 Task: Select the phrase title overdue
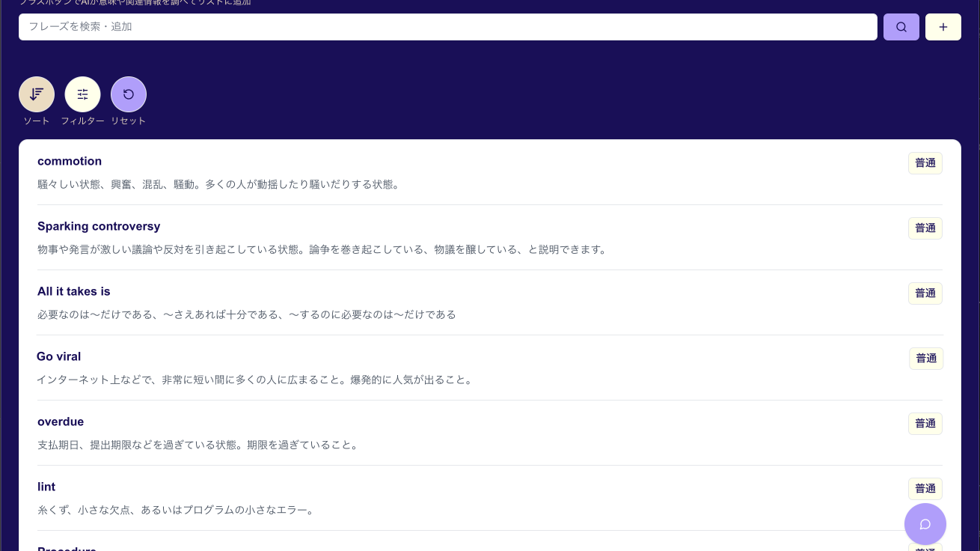[x=61, y=421]
